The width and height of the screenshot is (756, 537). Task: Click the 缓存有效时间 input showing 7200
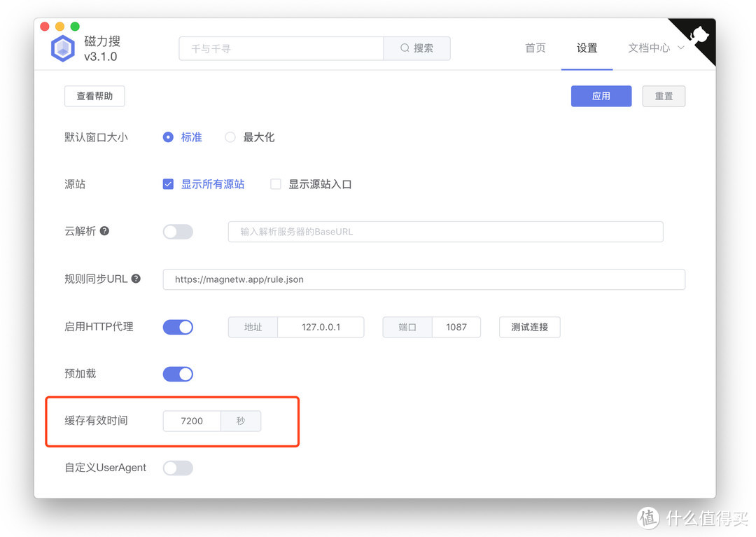(x=192, y=421)
